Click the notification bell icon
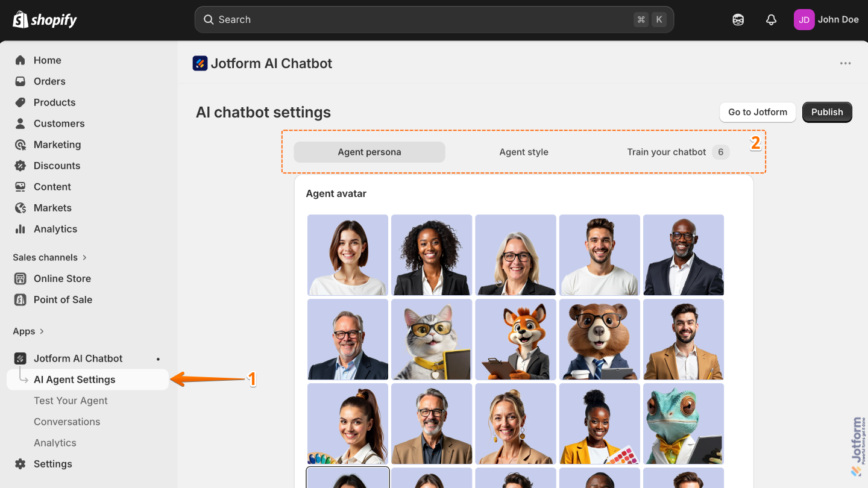Viewport: 868px width, 488px height. 772,19
